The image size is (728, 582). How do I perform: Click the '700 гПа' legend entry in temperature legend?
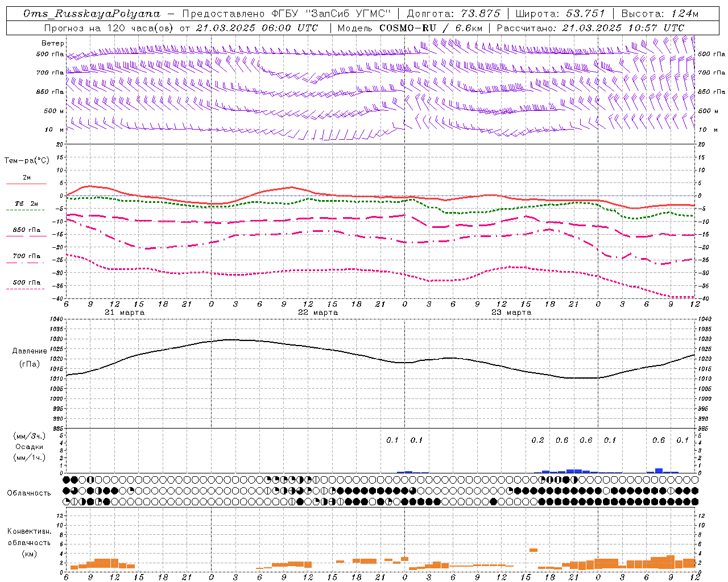27,256
